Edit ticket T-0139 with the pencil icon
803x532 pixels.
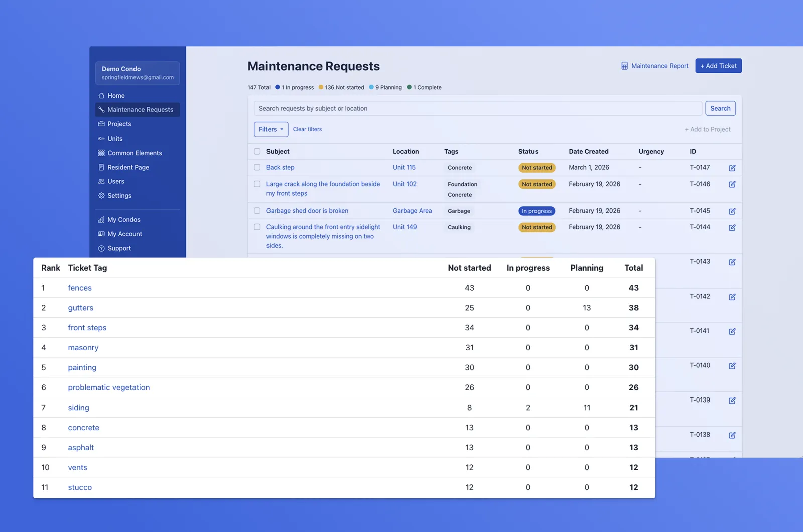732,401
